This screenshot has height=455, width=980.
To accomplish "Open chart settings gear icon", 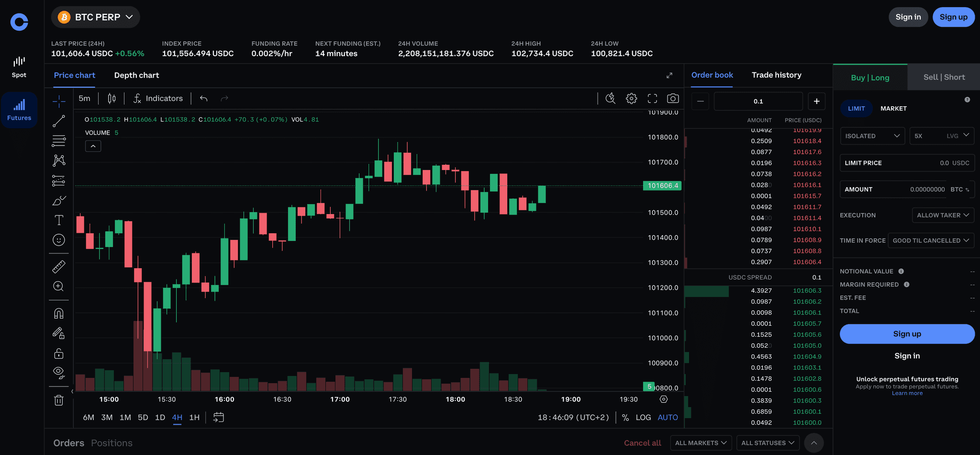I will 632,99.
